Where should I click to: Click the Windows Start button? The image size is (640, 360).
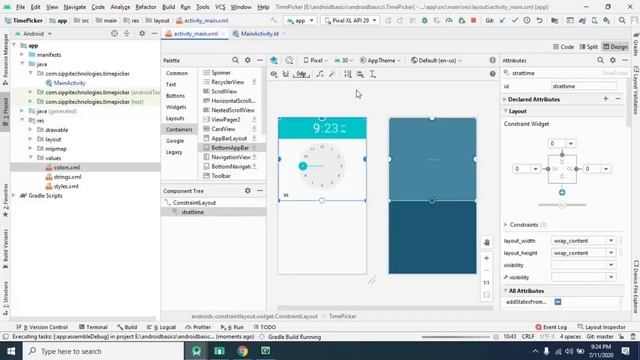tap(11, 351)
